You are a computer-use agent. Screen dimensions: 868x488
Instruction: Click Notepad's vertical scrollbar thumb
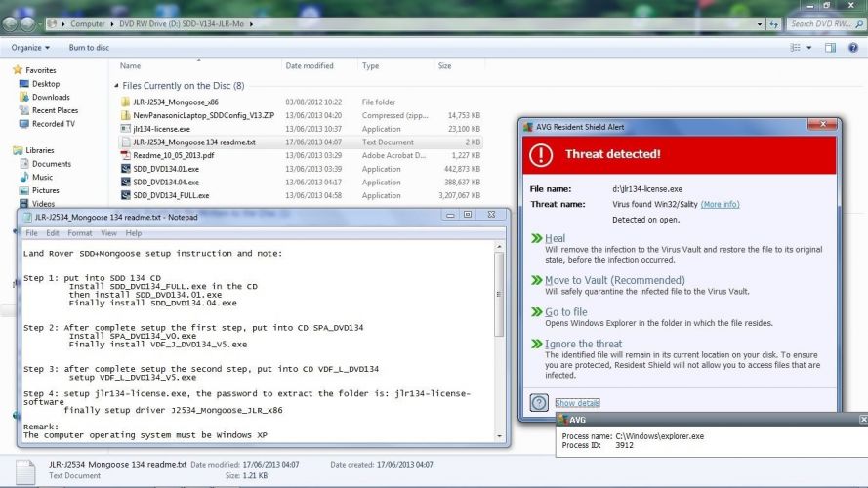click(499, 294)
